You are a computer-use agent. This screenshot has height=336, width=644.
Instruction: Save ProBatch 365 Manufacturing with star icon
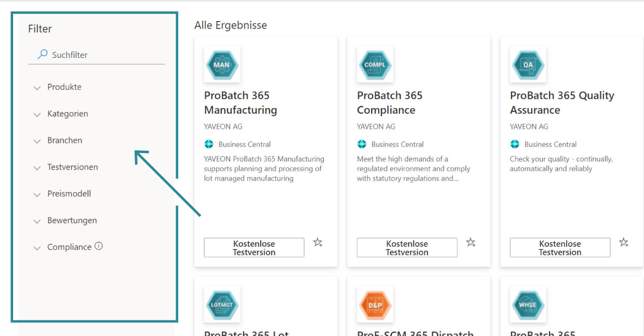318,243
